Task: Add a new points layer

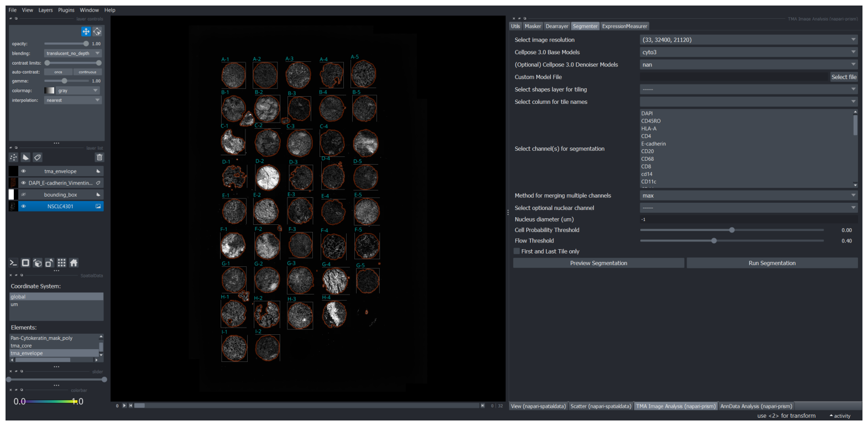Action: [14, 157]
